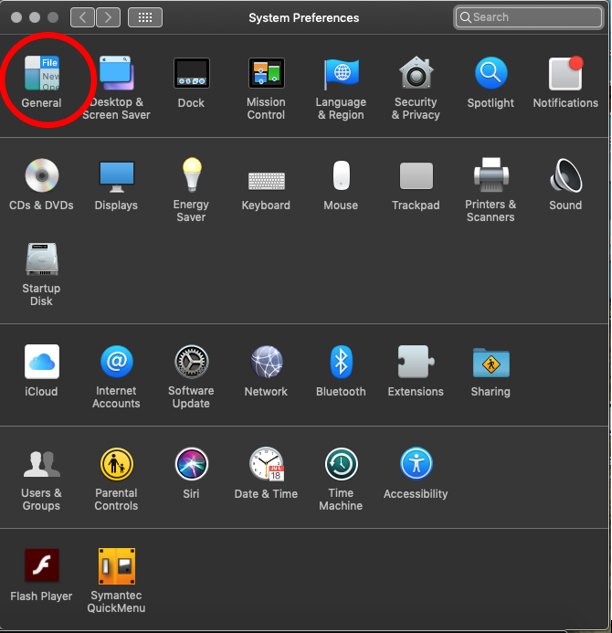Click the forward navigation arrow

coord(108,17)
